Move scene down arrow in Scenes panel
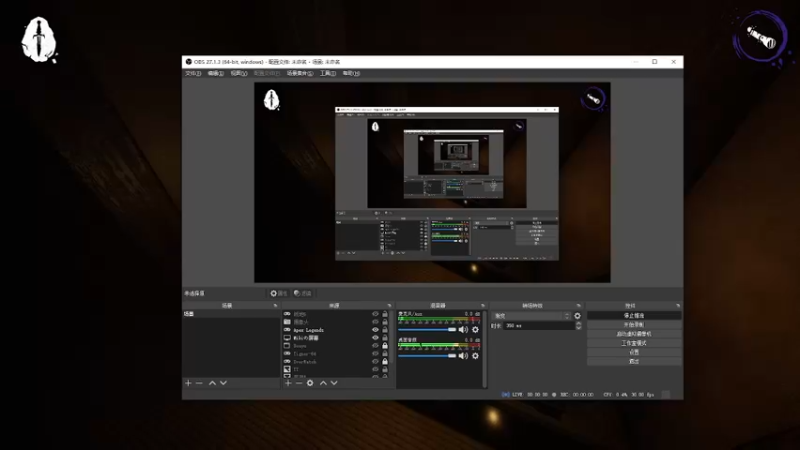Viewport: 800px width, 450px height. [223, 383]
